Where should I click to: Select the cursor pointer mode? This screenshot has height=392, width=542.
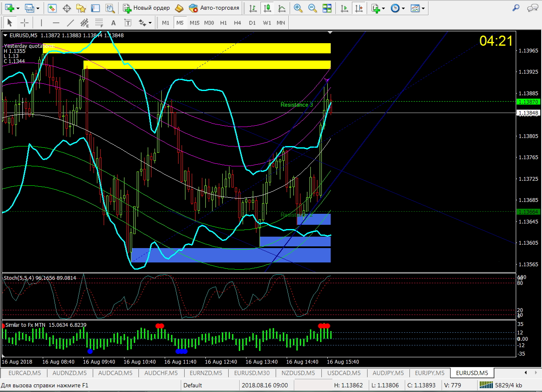(x=10, y=23)
